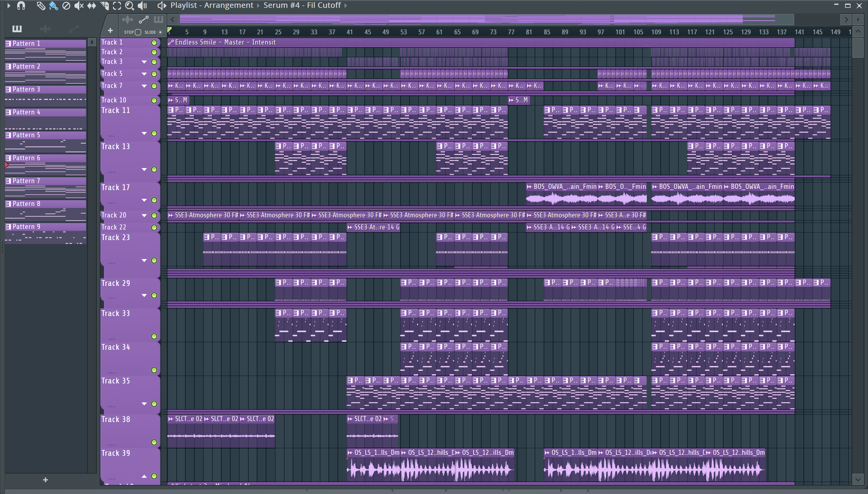Mute Track 34 with its green LED
Image resolution: width=868 pixels, height=494 pixels.
154,370
